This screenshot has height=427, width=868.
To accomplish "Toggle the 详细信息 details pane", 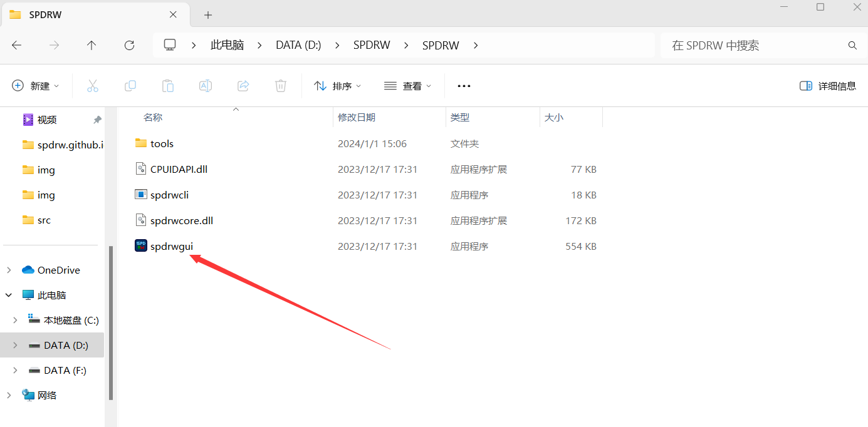I will (828, 86).
